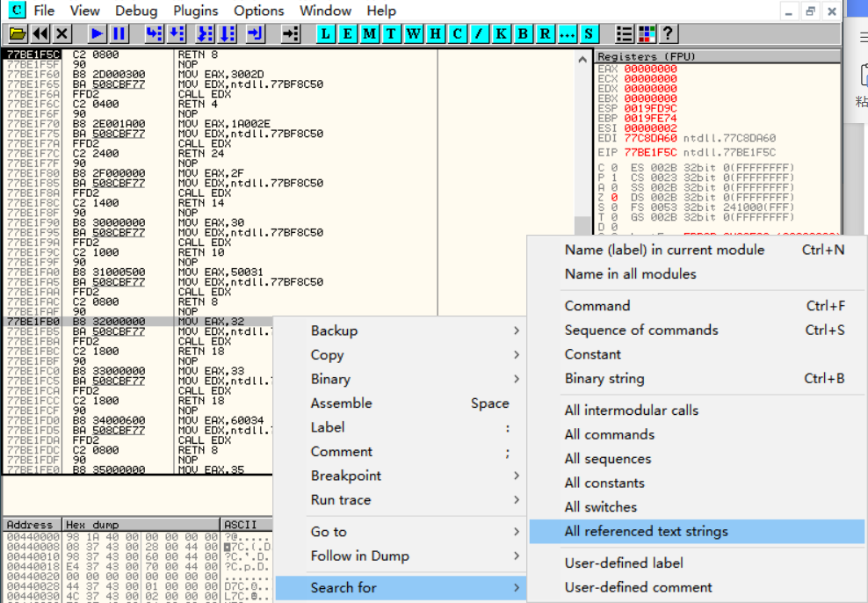Open the Threads window via the T icon
Image resolution: width=868 pixels, height=603 pixels.
click(392, 33)
